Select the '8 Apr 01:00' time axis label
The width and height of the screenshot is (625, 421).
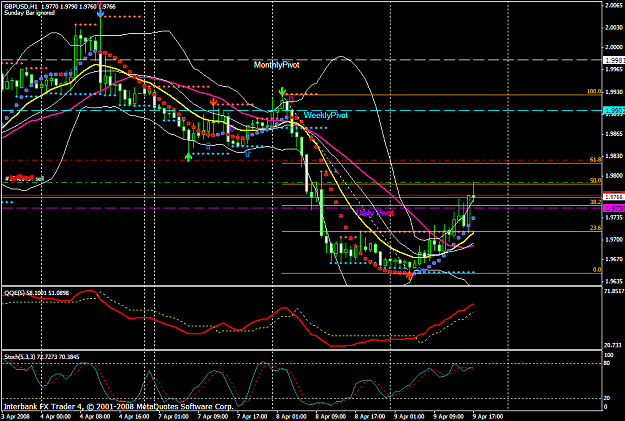point(292,417)
